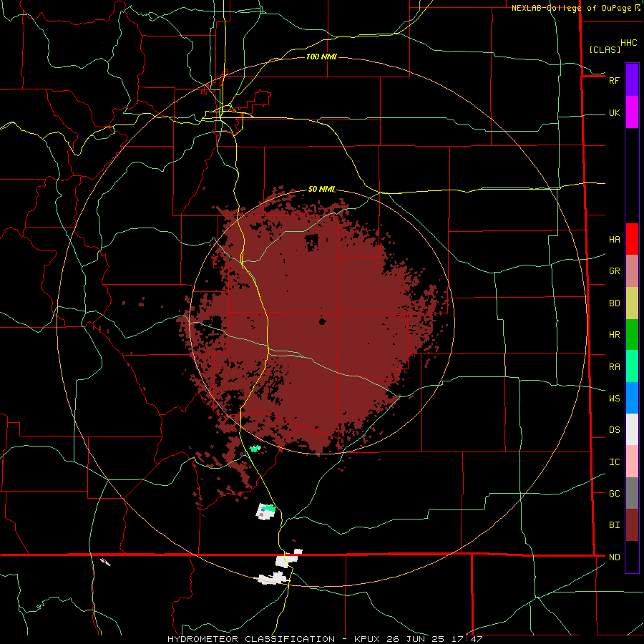The image size is (644, 644).
Task: Click the "HR" legend label
Action: pyautogui.click(x=614, y=335)
